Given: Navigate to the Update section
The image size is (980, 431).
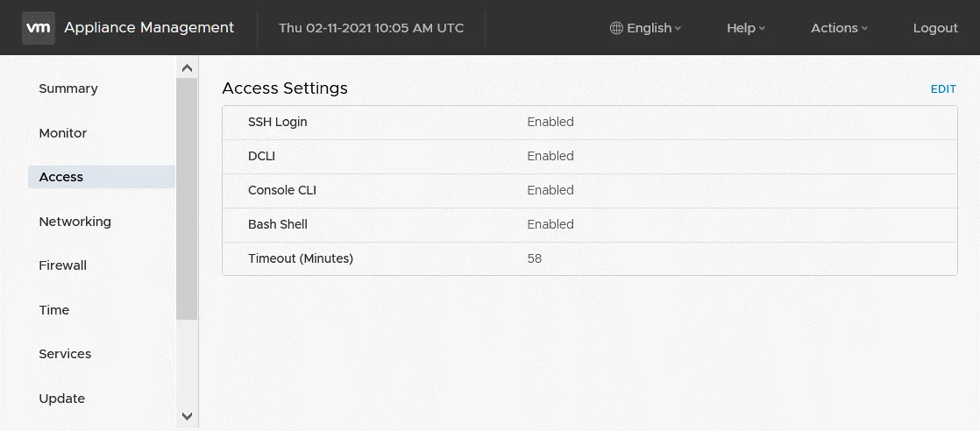Looking at the screenshot, I should (x=61, y=399).
